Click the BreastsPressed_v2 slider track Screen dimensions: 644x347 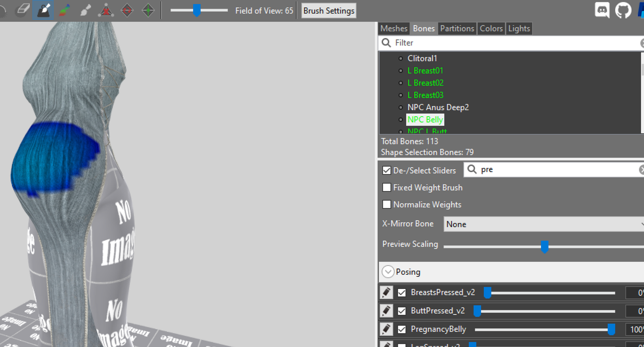[549, 293]
